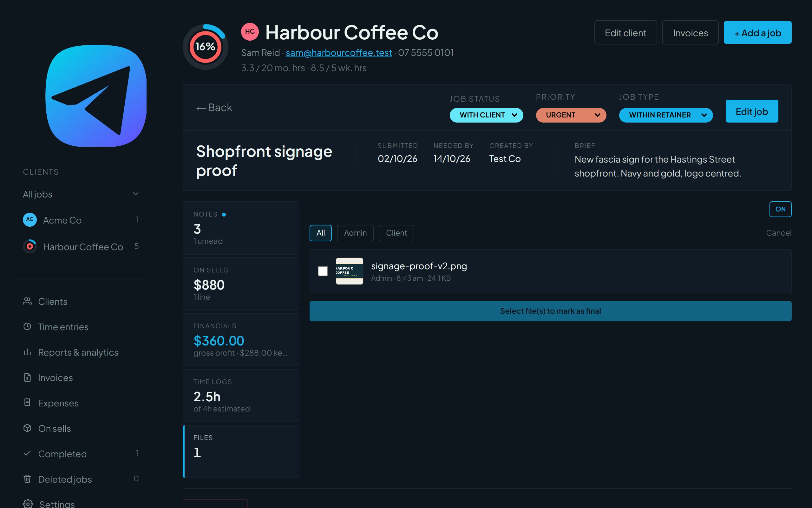
Task: Toggle the ON switch above the file list
Action: (x=780, y=209)
